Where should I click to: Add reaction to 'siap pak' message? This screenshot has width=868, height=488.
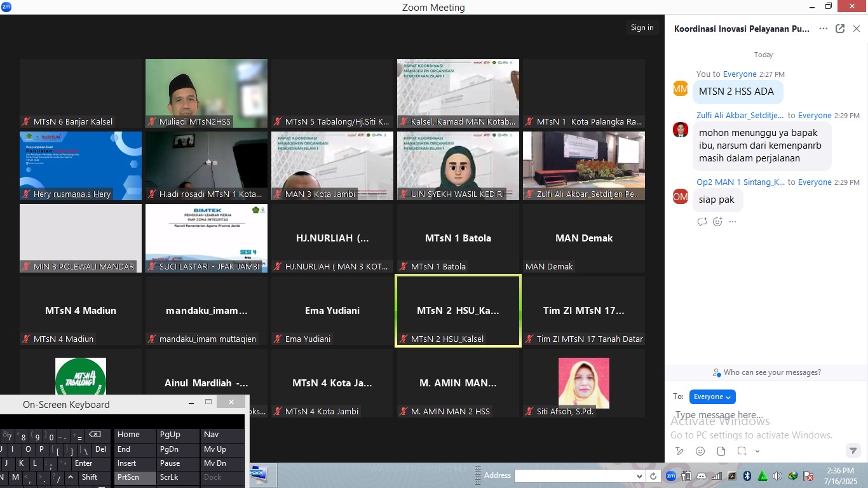tap(717, 222)
